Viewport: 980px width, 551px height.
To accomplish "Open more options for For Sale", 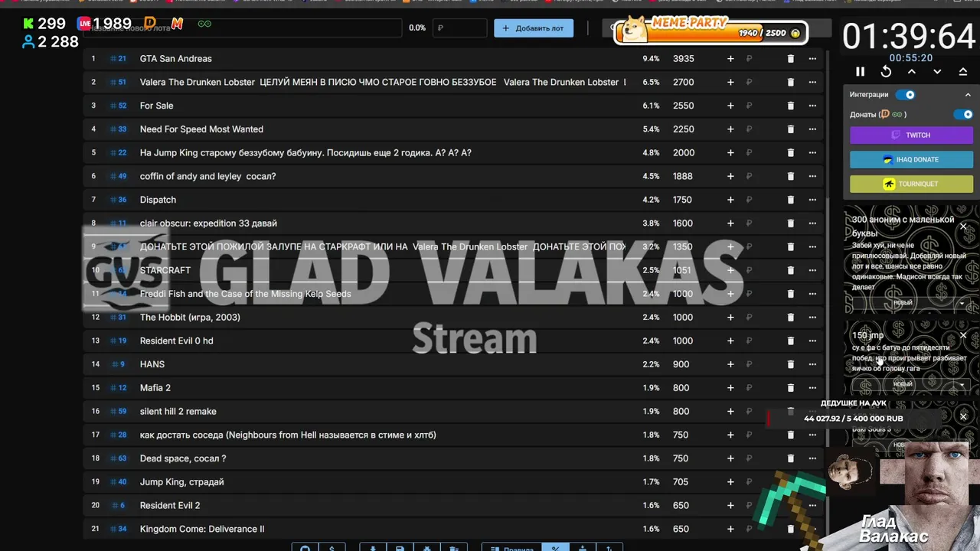I will (812, 106).
